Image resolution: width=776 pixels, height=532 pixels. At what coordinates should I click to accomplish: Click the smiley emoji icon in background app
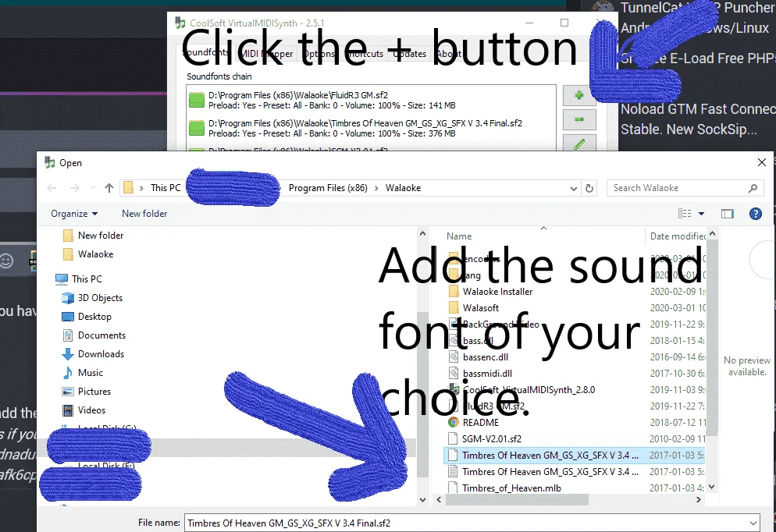(x=6, y=260)
